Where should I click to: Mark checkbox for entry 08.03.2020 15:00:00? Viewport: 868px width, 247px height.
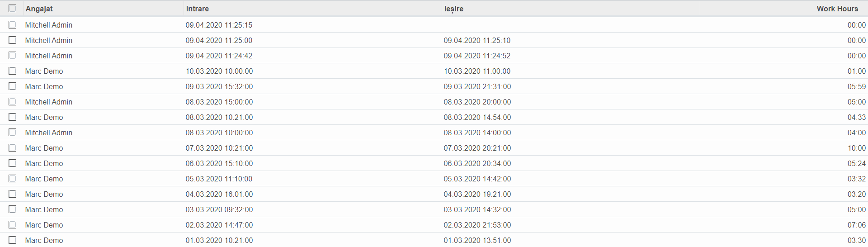[x=12, y=102]
